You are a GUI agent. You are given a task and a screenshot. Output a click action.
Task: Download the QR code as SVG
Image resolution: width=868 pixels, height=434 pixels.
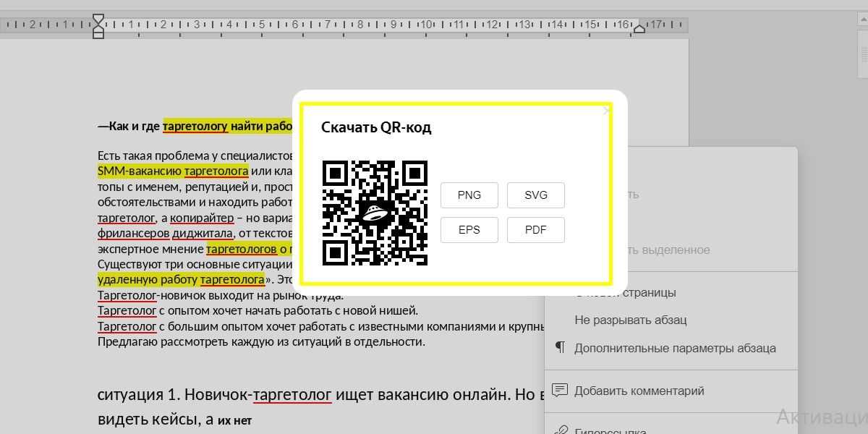point(535,195)
